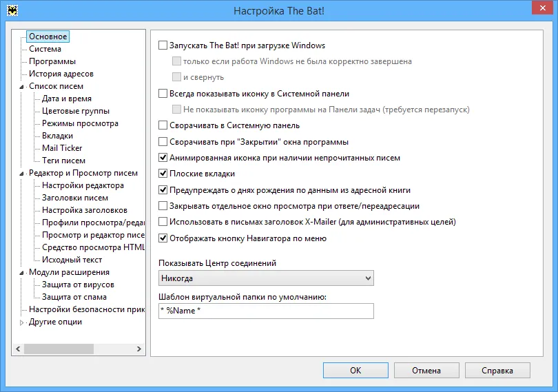This screenshot has height=392, width=558.
Task: Collapse the 'Список писем' tree node
Action: coord(22,87)
